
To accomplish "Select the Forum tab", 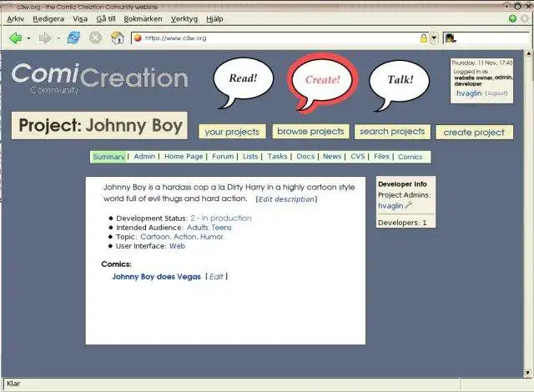I will 223,156.
